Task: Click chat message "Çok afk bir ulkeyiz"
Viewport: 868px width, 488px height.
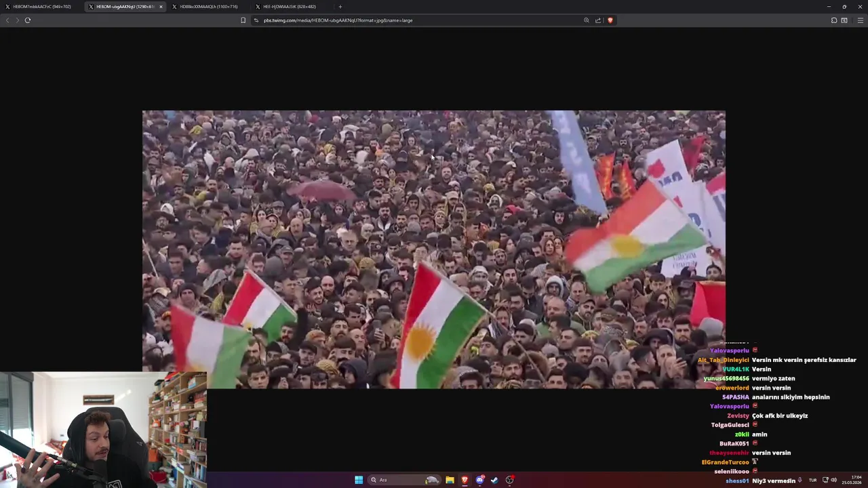Action: tap(780, 415)
